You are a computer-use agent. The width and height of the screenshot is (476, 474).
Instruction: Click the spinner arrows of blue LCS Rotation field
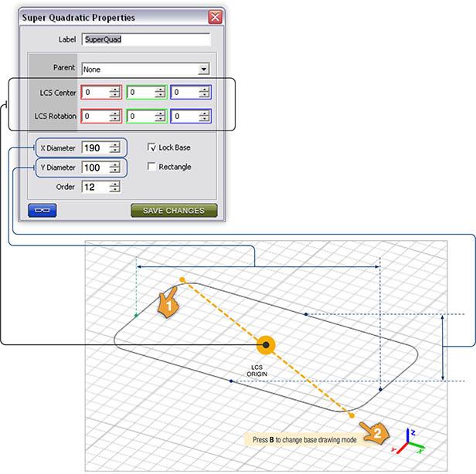pos(204,116)
